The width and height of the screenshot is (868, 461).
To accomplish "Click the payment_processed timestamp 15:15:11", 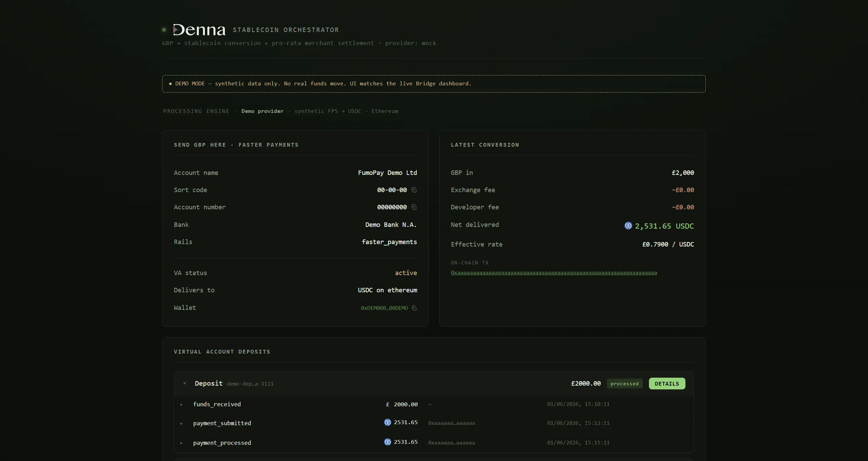I will [578, 443].
